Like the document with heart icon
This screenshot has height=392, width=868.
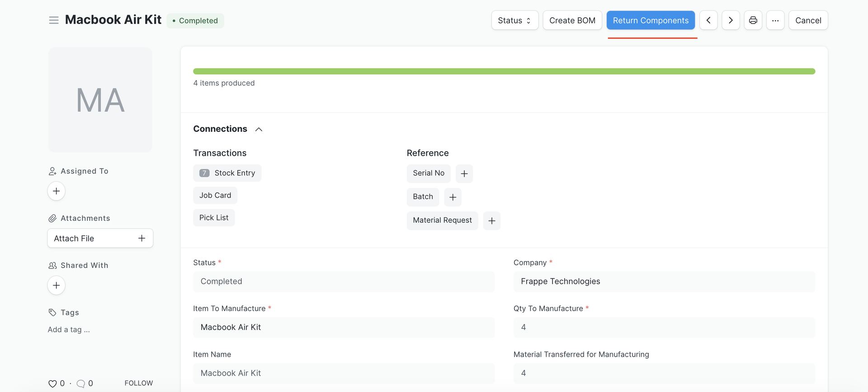pos(52,383)
